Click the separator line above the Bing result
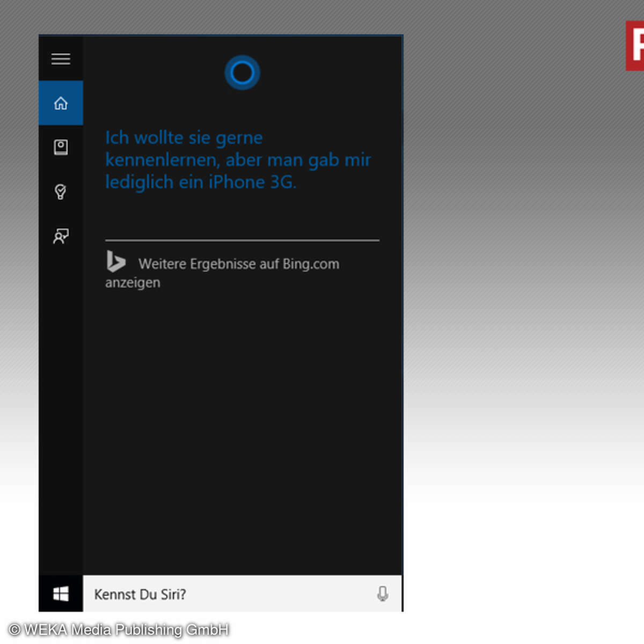644x644 pixels. pos(242,240)
